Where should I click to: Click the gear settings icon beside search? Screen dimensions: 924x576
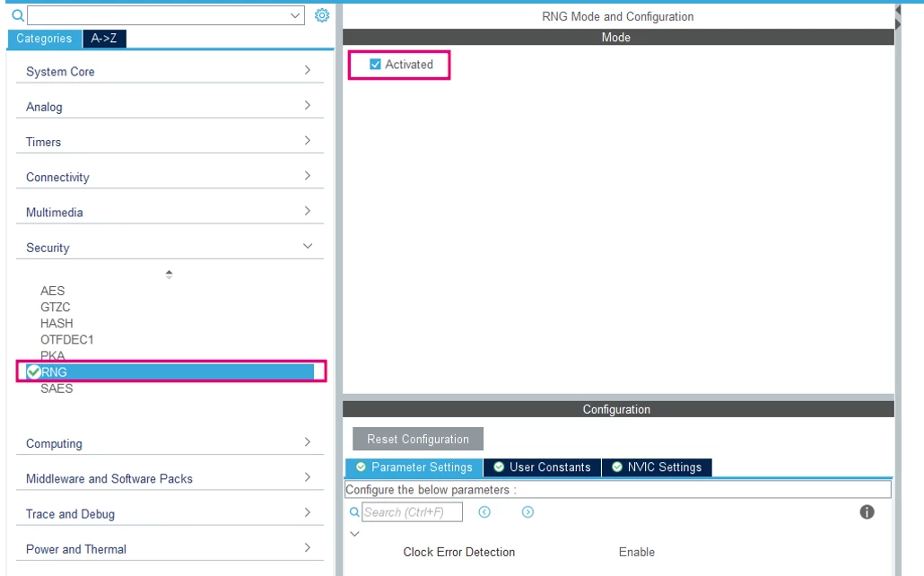(x=322, y=15)
